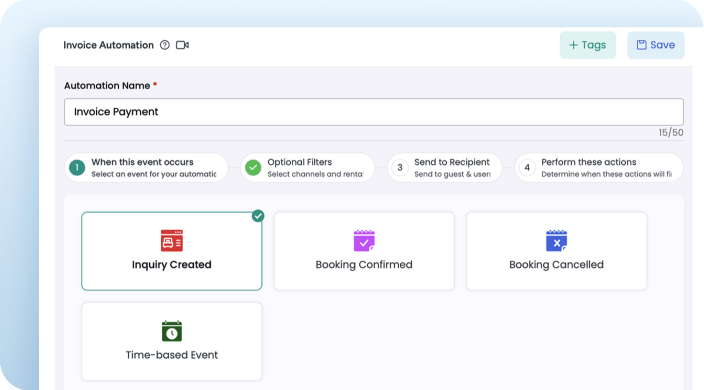Click the 15/50 character counter
Viewport: 704px width, 390px height.
click(x=671, y=133)
